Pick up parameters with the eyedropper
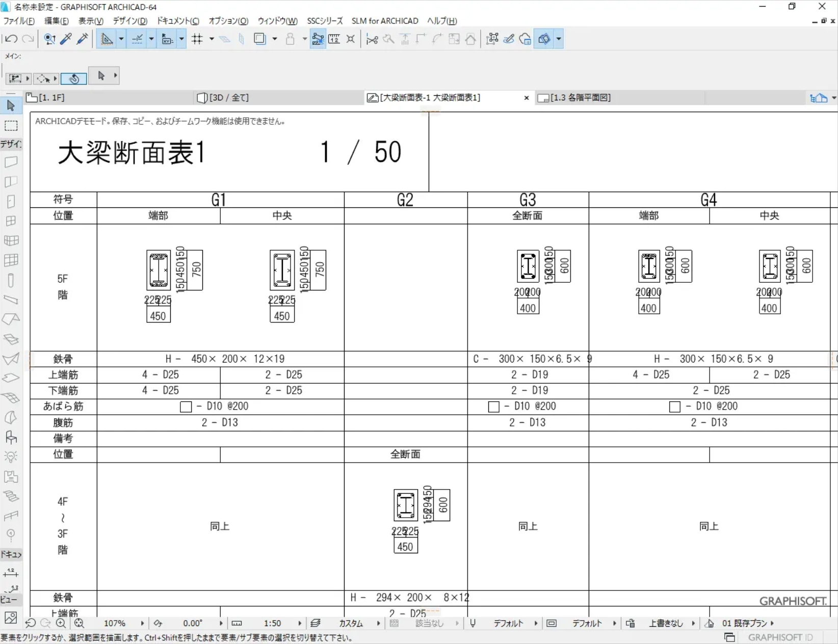The height and width of the screenshot is (644, 838). click(66, 39)
